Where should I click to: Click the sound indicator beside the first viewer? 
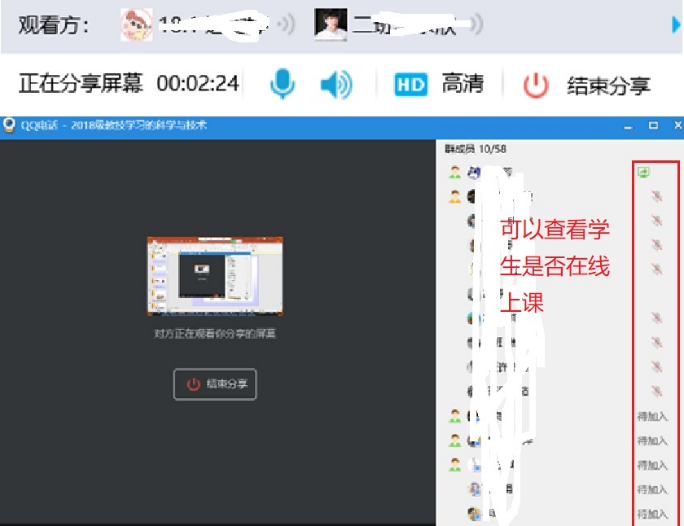click(x=285, y=24)
